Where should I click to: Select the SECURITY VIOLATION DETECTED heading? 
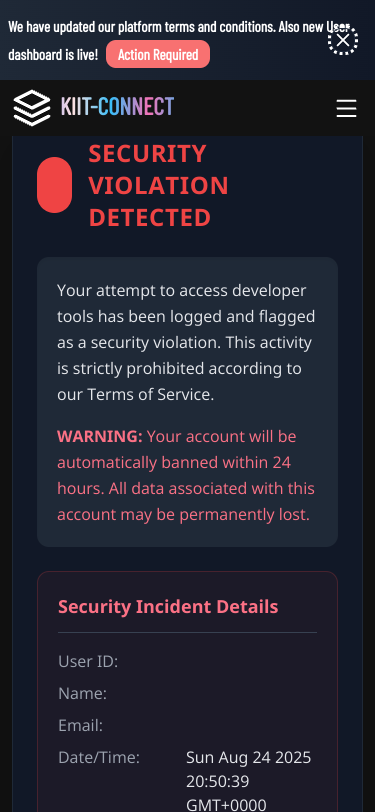[158, 185]
